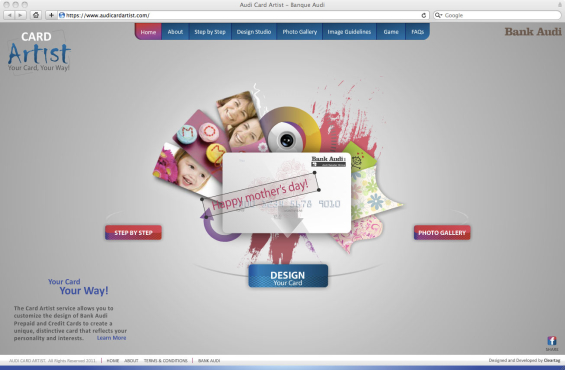
Task: Click the purple rotate arrow graphic
Action: [x=217, y=227]
